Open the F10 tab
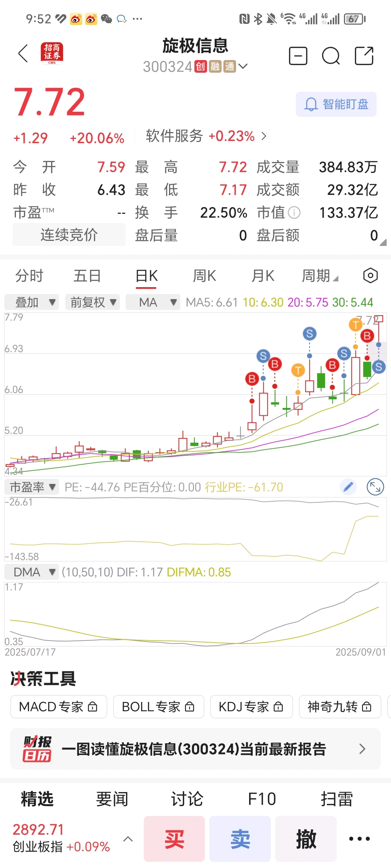Viewport: 391px width, 868px height. click(262, 799)
